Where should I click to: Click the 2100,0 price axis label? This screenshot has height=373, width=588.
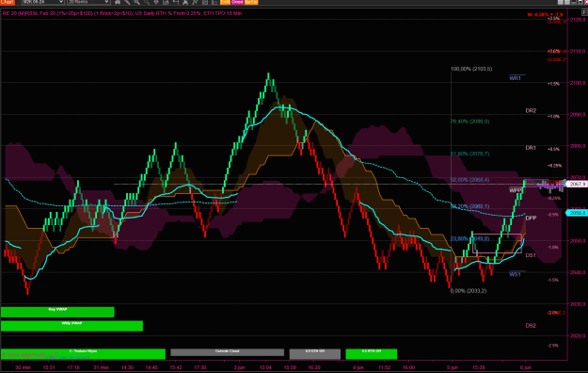click(578, 83)
